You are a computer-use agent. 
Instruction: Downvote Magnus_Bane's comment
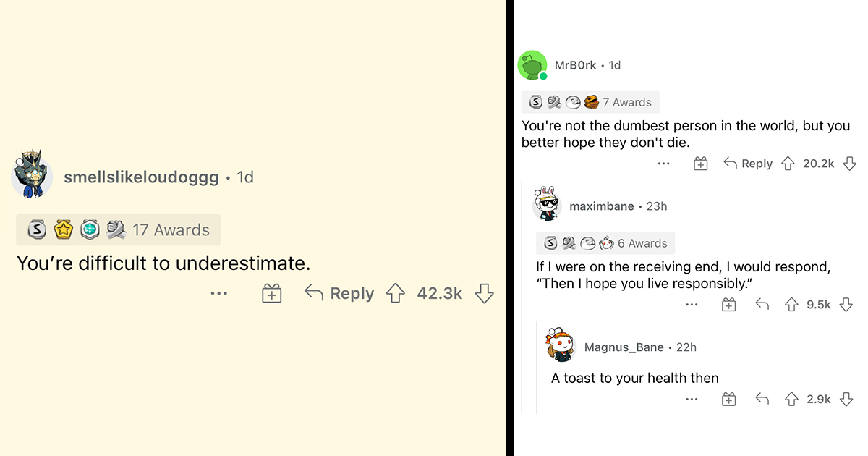846,399
